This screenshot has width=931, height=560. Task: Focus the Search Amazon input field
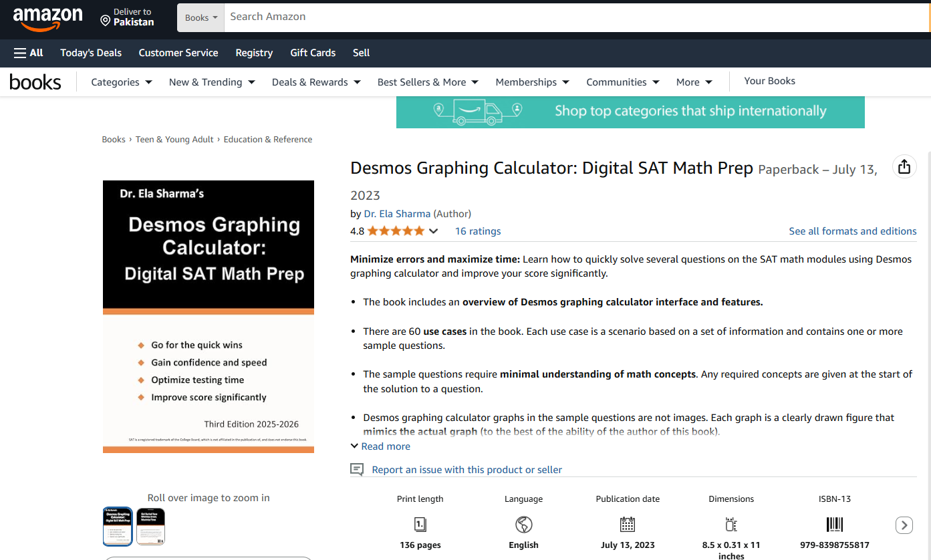577,17
